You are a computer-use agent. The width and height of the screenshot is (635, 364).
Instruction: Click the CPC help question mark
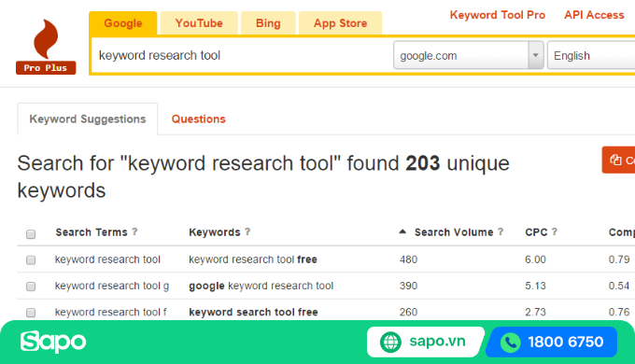coord(555,231)
